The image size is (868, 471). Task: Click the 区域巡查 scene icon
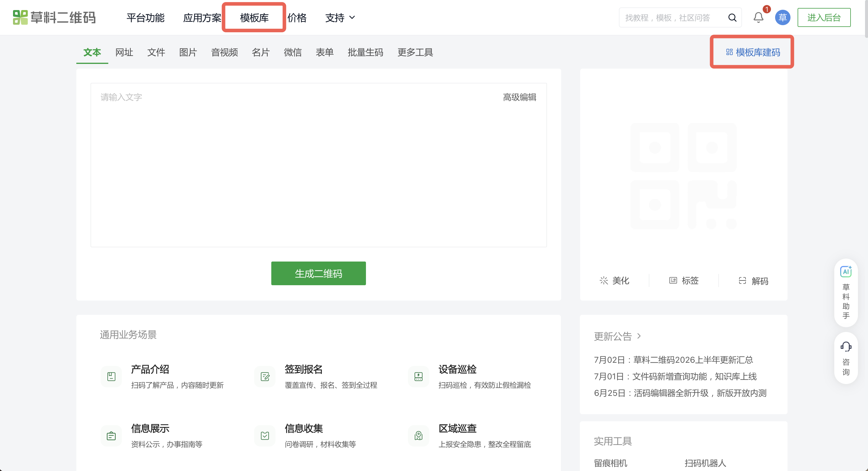(419, 436)
